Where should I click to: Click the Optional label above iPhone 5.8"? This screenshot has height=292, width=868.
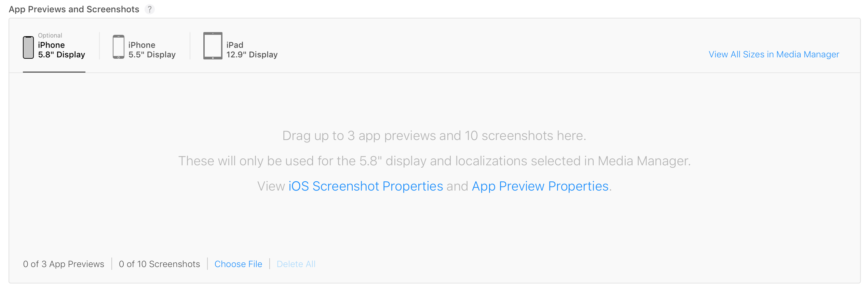[x=50, y=36]
